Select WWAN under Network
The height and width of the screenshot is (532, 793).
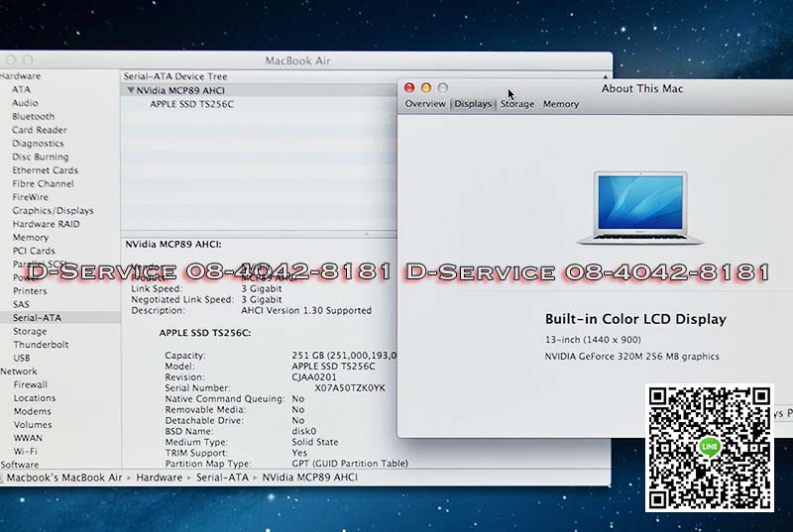tap(28, 438)
